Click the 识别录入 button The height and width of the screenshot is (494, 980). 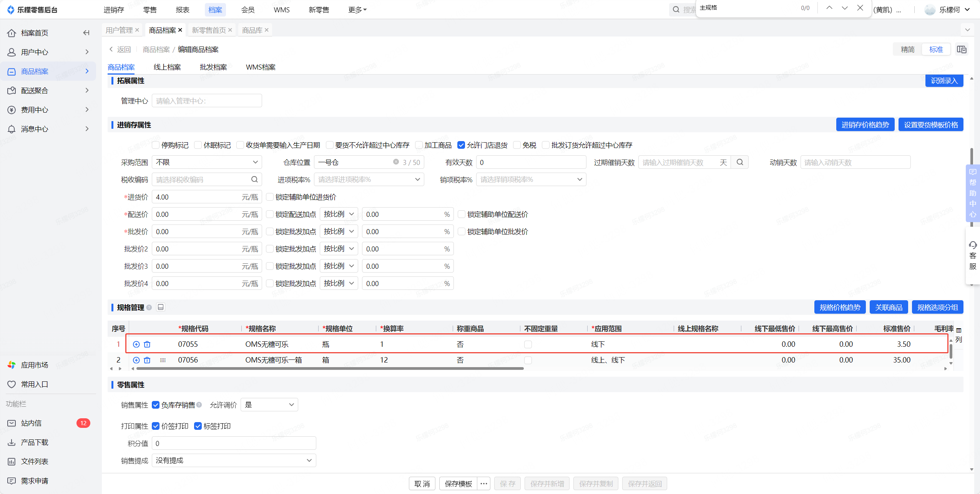point(944,80)
